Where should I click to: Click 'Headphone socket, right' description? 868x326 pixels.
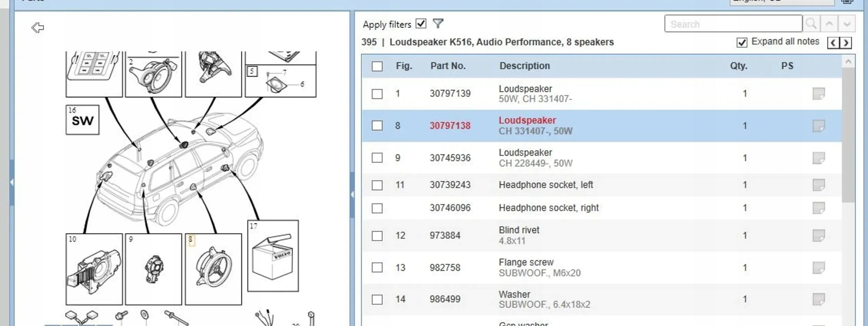(x=549, y=208)
